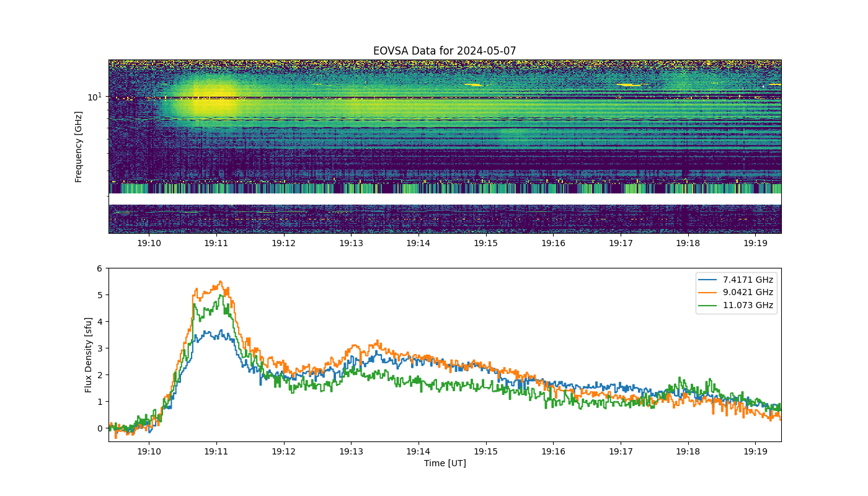Viewport: 868px width, 496px height.
Task: Click the Flux Density [sfu] axis label
Action: [x=89, y=355]
